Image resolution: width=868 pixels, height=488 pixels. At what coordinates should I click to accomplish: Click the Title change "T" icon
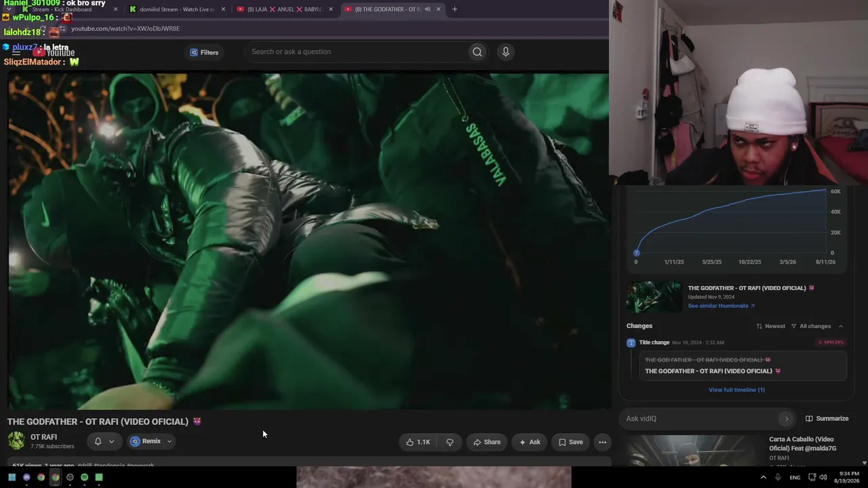(631, 343)
